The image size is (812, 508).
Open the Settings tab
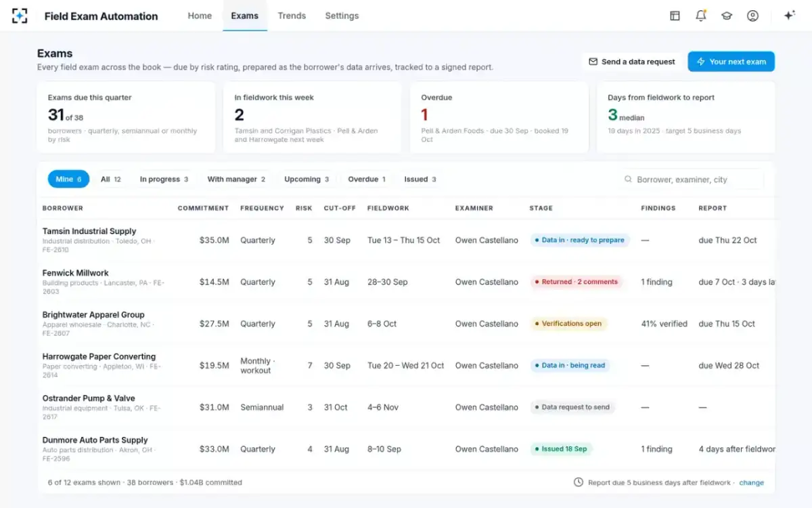click(x=342, y=16)
